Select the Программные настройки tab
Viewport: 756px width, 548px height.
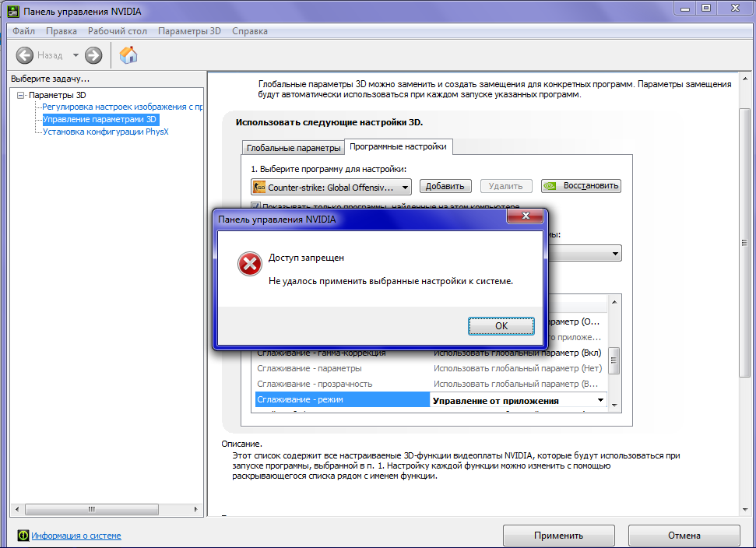click(x=399, y=146)
